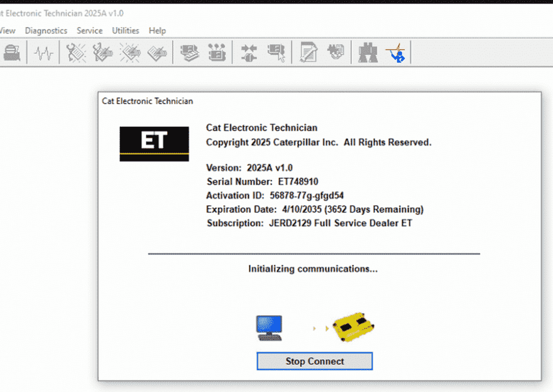Viewport: 553px width, 392px height.
Task: Open the Status Tool waveform icon
Action: (x=43, y=53)
